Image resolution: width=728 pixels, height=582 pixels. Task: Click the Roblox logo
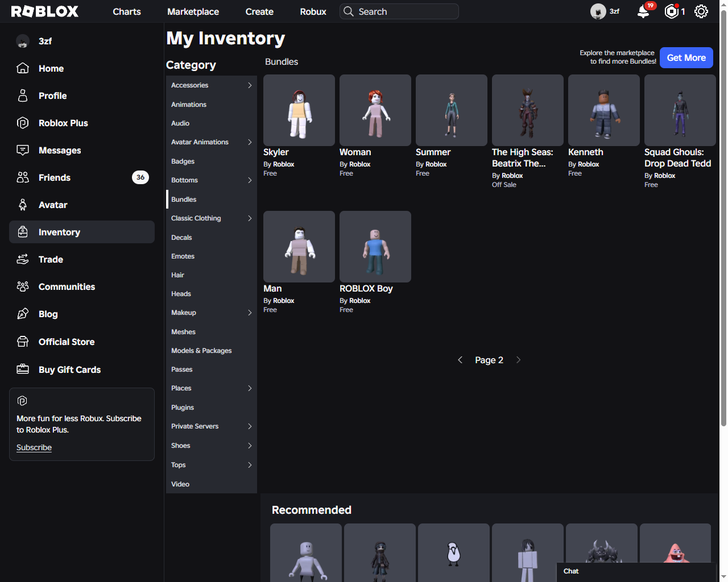coord(44,11)
